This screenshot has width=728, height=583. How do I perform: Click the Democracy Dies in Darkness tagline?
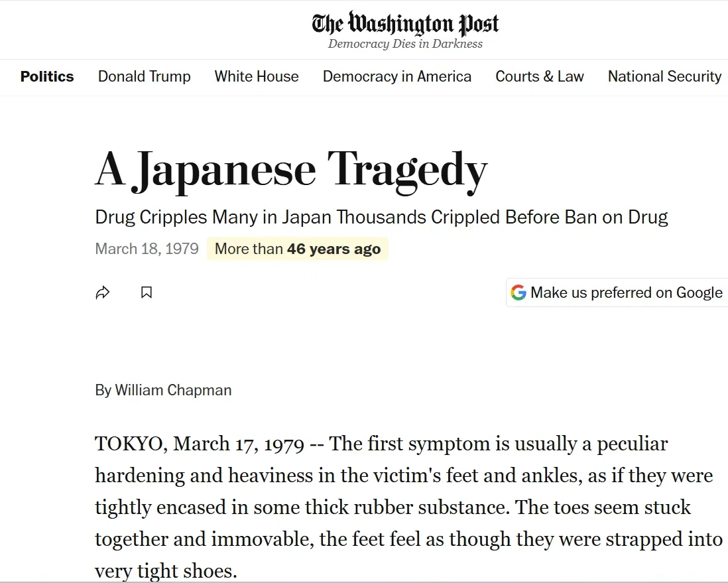[405, 44]
